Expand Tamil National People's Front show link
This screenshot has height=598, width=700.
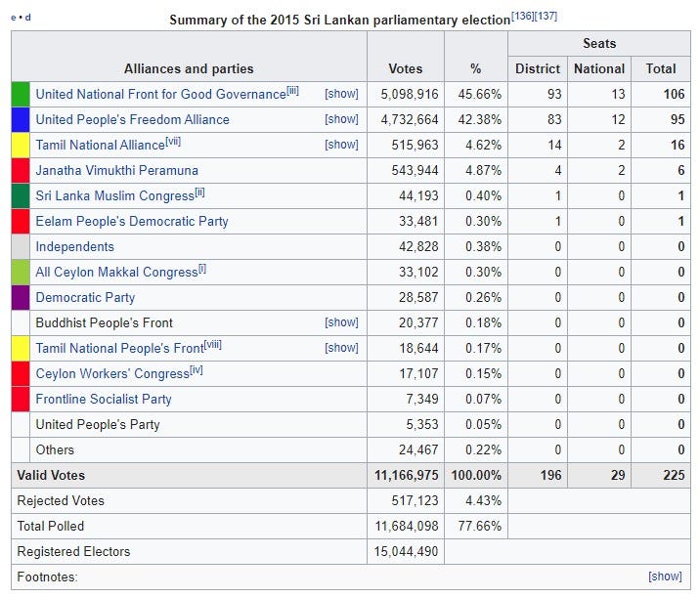(341, 348)
